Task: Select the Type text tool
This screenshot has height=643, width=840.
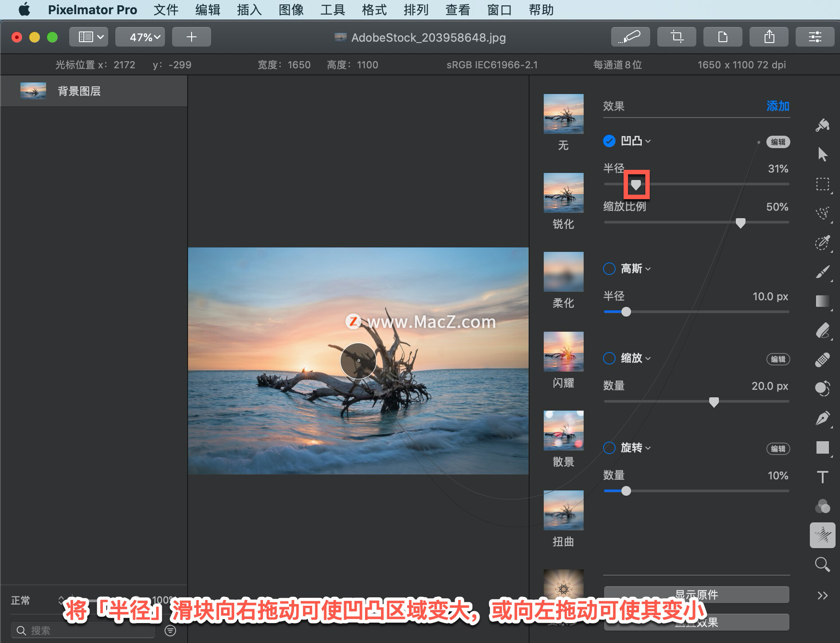Action: click(823, 477)
